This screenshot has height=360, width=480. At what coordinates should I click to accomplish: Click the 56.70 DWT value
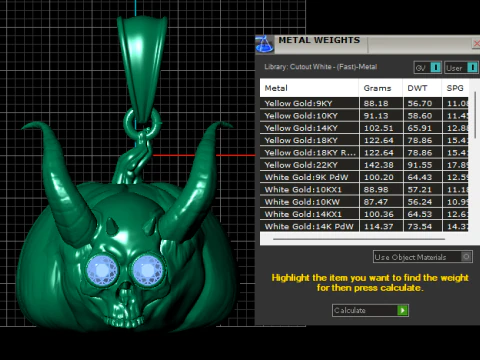point(420,103)
